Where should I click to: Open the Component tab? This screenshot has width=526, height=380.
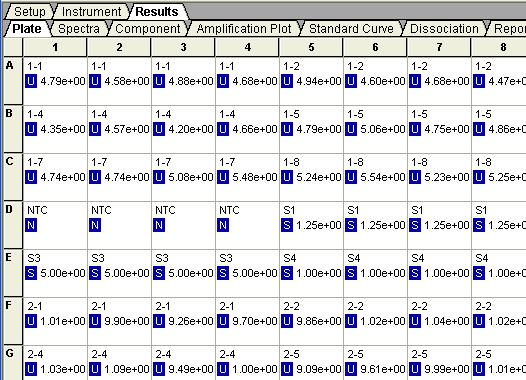[148, 29]
